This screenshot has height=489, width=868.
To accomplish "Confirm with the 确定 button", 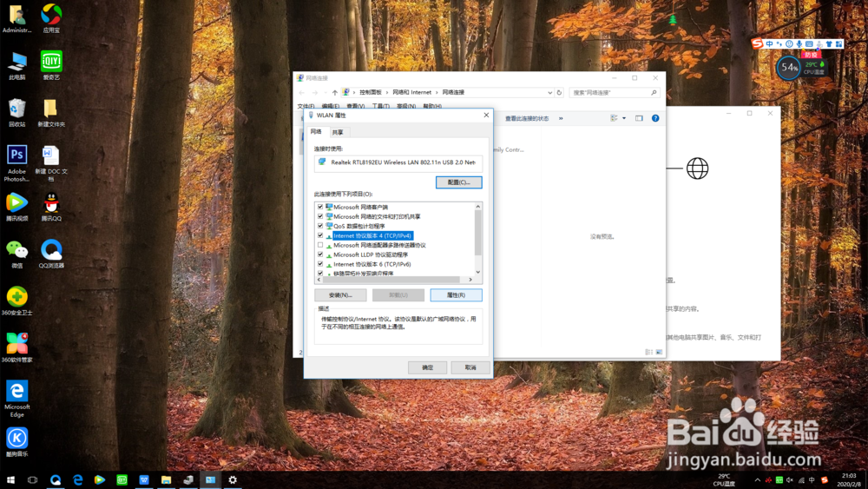I will pos(427,367).
